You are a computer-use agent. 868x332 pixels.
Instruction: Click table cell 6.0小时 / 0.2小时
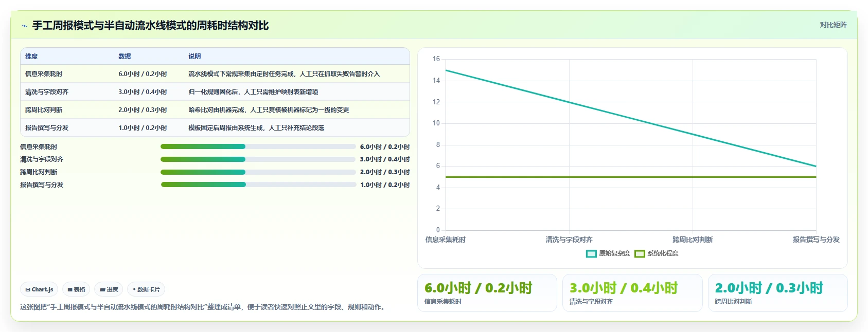(143, 74)
